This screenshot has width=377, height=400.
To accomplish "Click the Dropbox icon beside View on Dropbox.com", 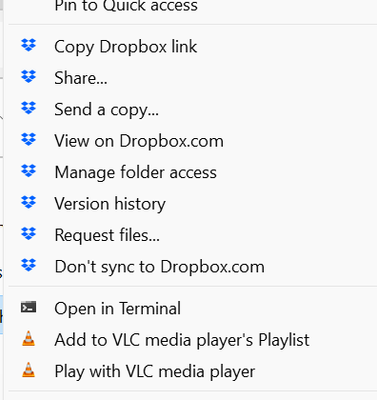I will (29, 139).
